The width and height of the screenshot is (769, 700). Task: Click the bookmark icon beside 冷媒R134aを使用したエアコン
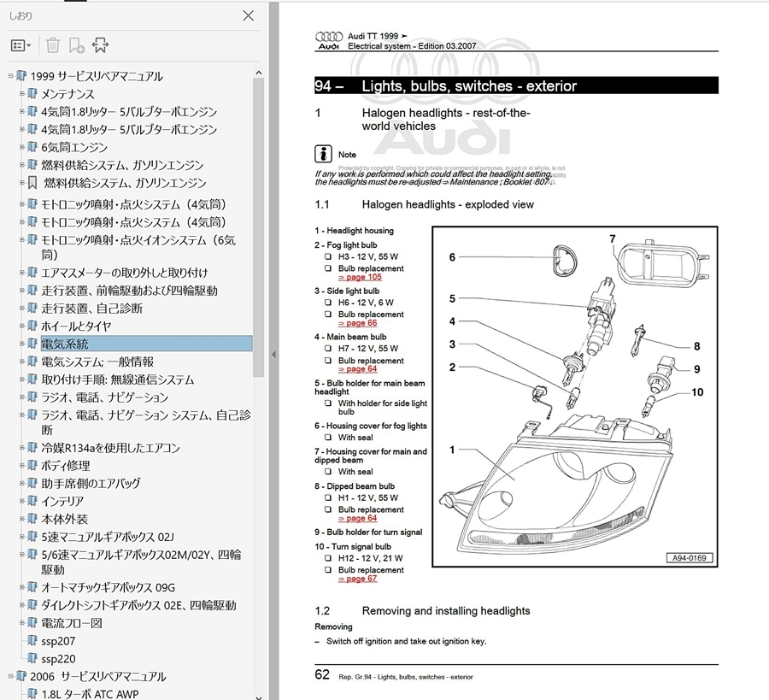pos(32,447)
